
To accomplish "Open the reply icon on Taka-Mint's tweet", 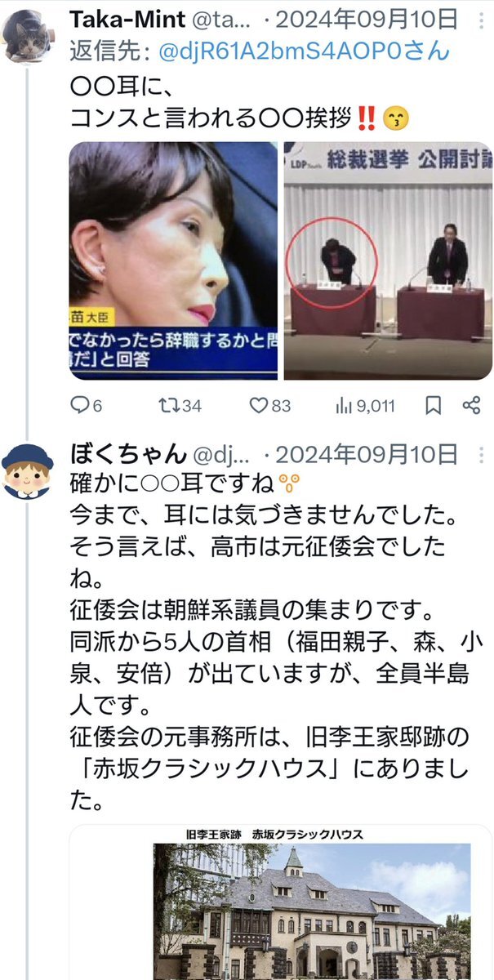I will [80, 405].
